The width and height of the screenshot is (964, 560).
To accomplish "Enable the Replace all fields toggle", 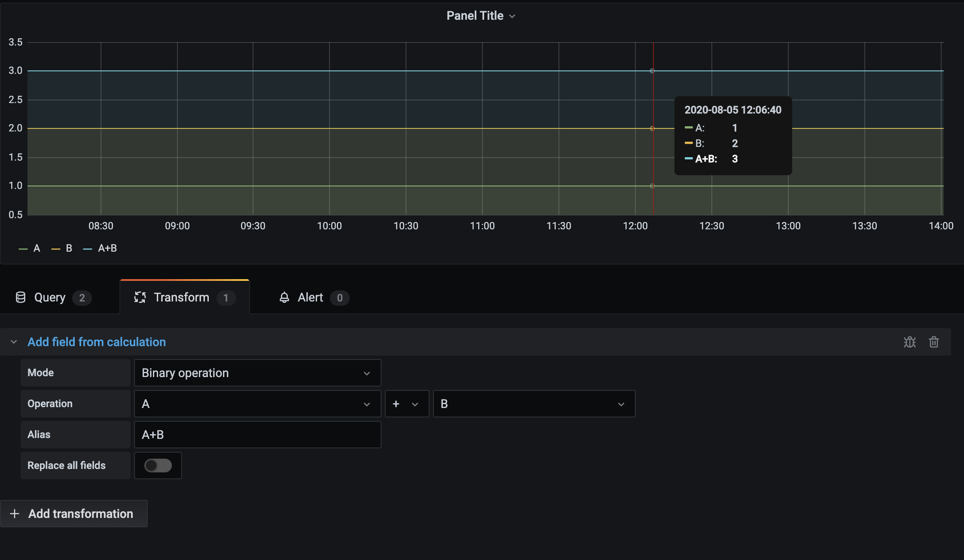I will click(158, 466).
